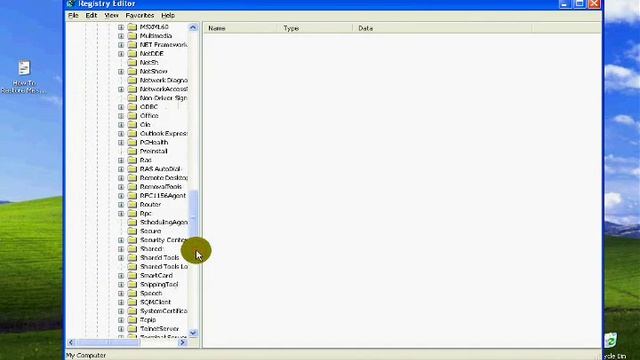Click the Office folder icon
This screenshot has width=640, height=360.
(x=132, y=116)
